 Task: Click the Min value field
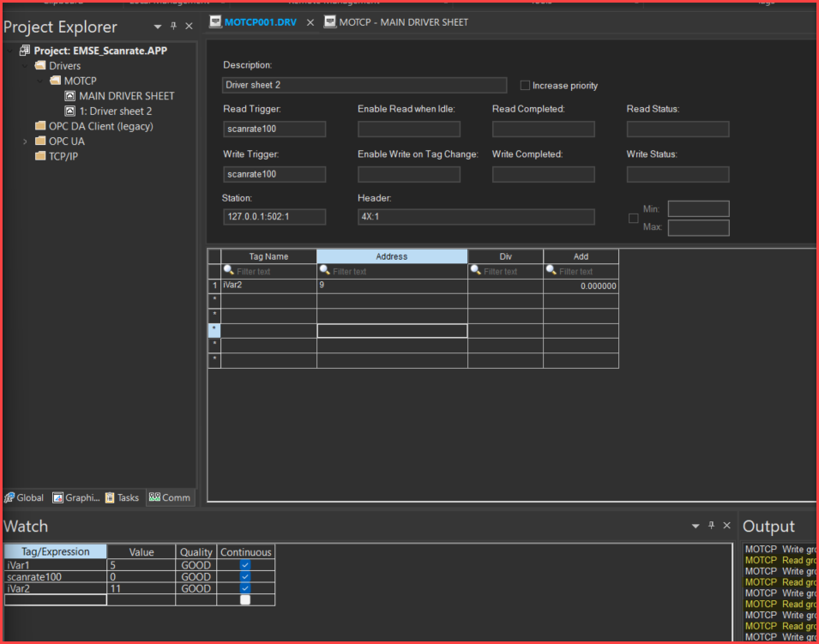tap(699, 209)
